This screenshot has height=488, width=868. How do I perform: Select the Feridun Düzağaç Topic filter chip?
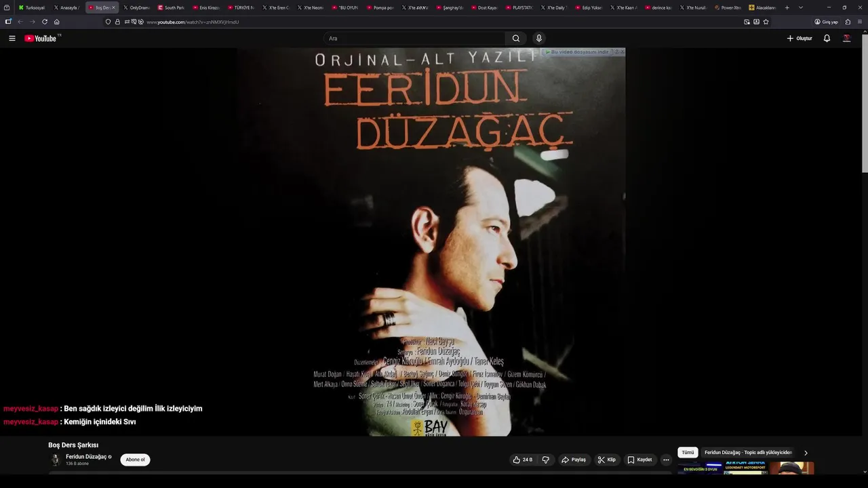[x=748, y=453]
